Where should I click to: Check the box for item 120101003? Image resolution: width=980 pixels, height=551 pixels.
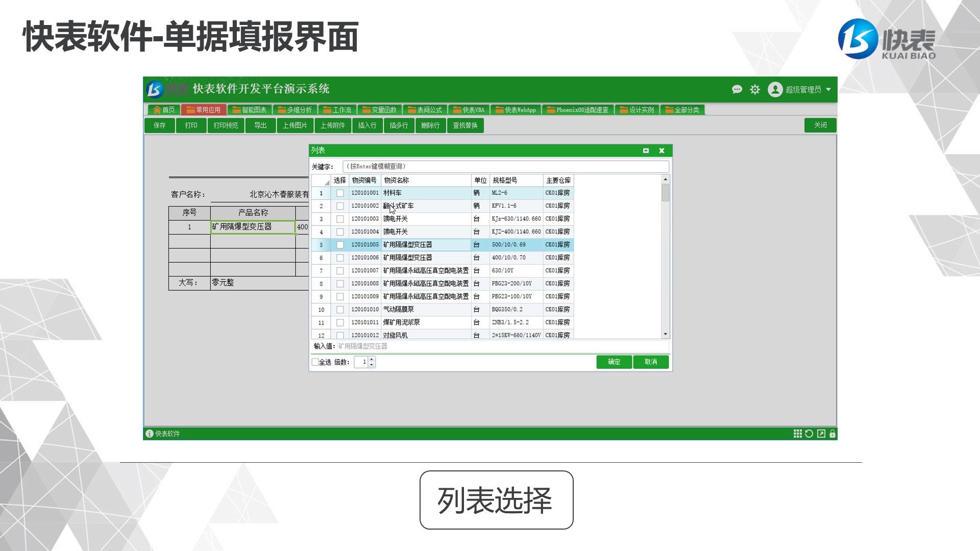coord(340,219)
